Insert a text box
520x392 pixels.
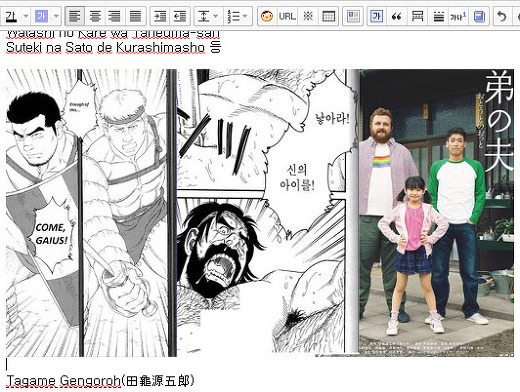376,16
